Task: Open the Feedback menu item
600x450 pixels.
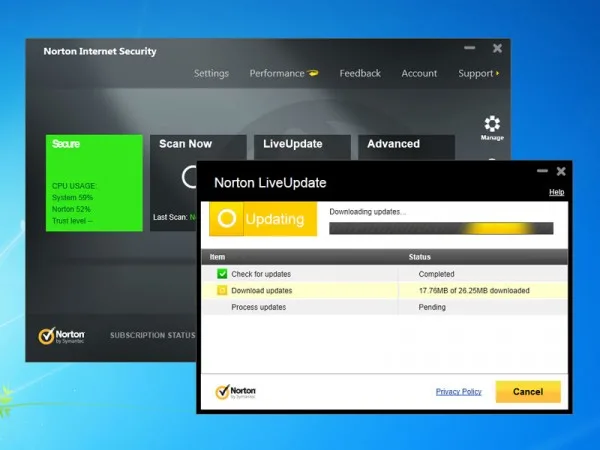Action: [x=360, y=73]
